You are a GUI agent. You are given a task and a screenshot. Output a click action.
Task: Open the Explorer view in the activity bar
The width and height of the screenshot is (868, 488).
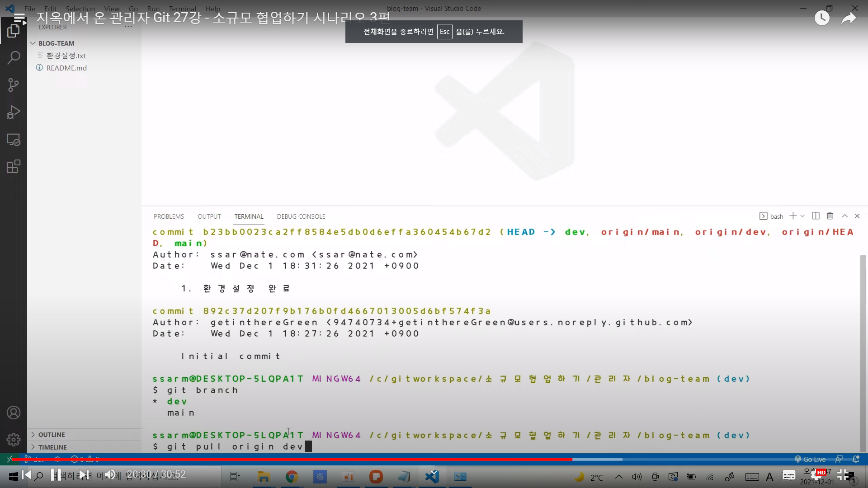coord(14,31)
